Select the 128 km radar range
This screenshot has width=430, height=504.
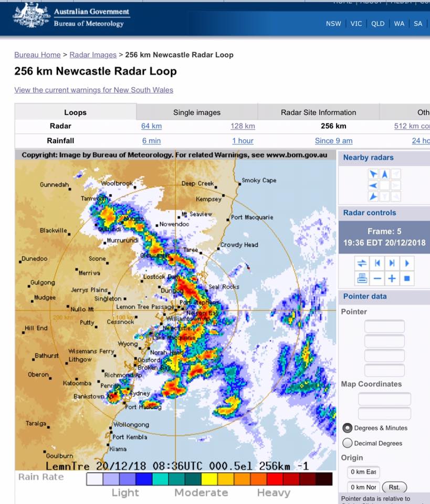pos(243,126)
